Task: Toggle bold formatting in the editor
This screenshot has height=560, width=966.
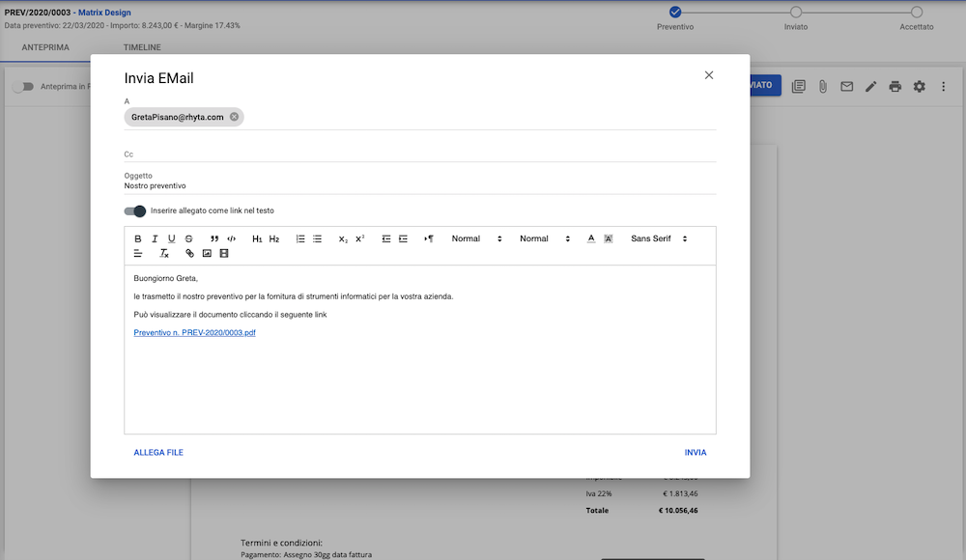Action: click(x=138, y=239)
